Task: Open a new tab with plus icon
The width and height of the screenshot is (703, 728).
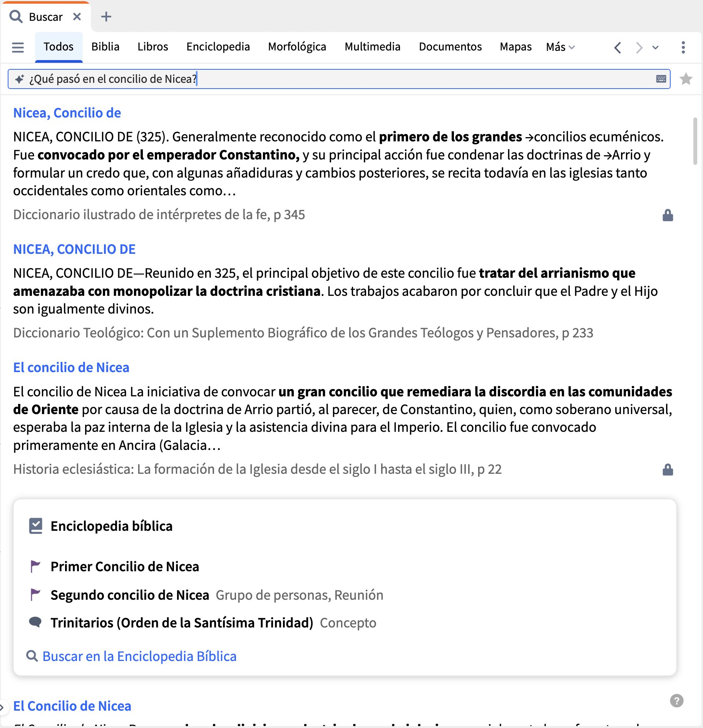Action: pos(106,17)
